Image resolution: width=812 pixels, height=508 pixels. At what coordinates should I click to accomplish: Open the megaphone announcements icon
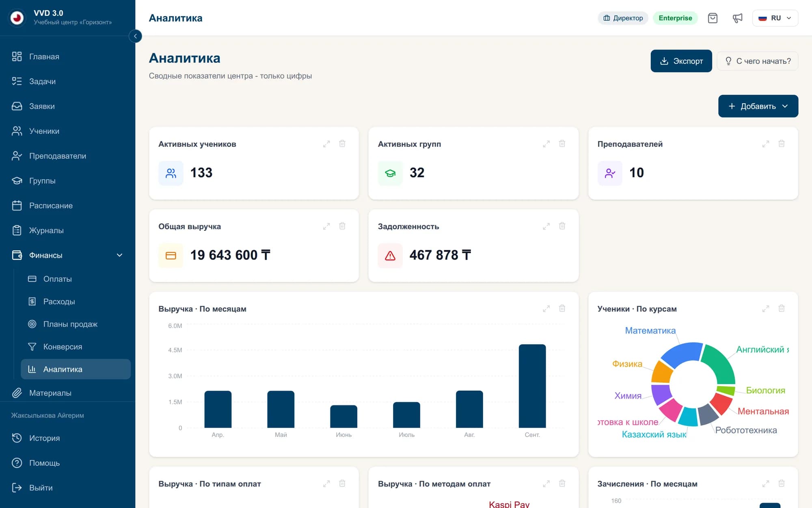pos(737,18)
